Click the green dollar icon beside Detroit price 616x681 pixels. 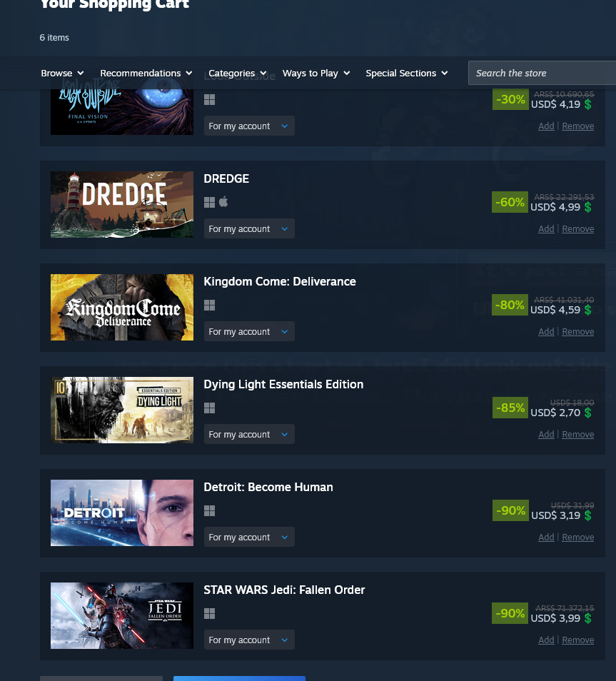point(587,515)
